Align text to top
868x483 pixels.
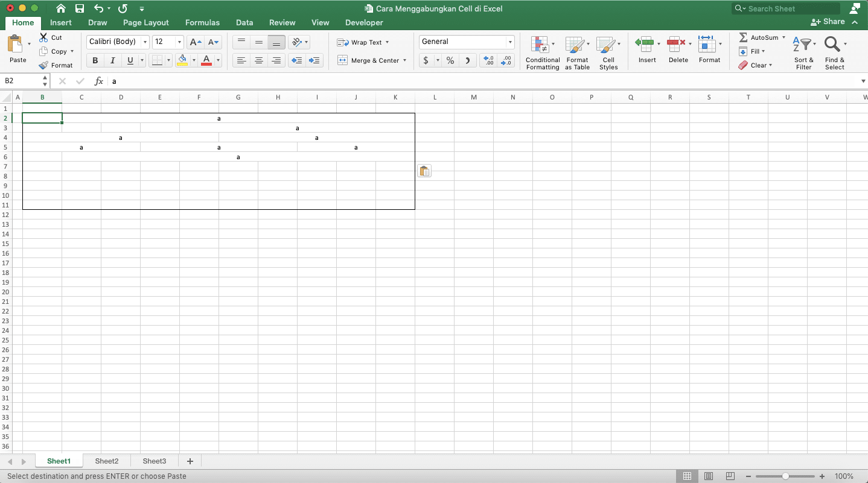click(241, 42)
